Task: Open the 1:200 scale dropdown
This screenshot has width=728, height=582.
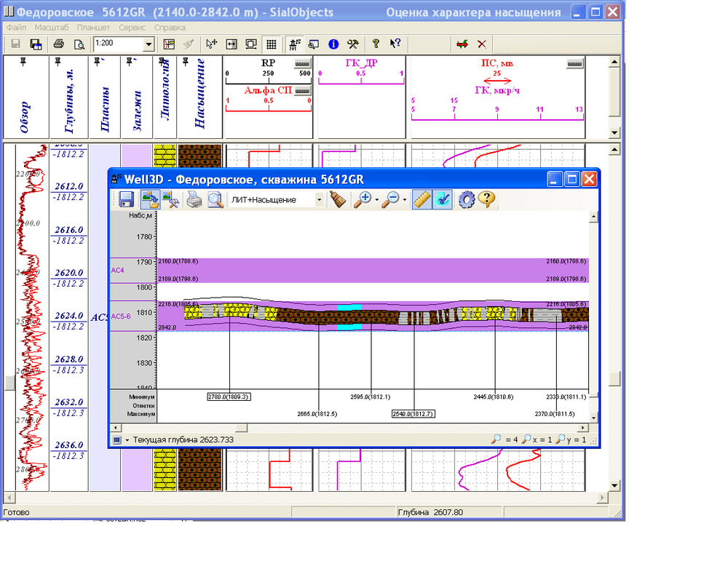Action: [149, 44]
